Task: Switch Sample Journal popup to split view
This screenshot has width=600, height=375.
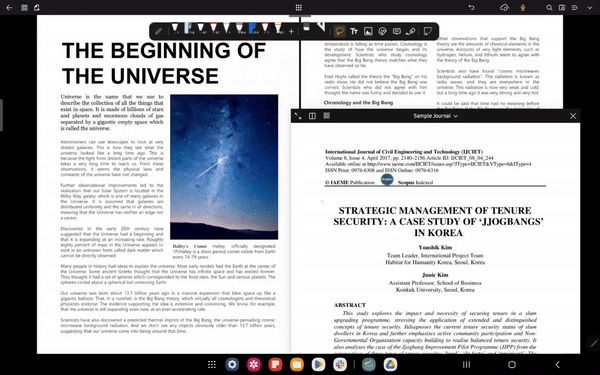Action: (312, 116)
